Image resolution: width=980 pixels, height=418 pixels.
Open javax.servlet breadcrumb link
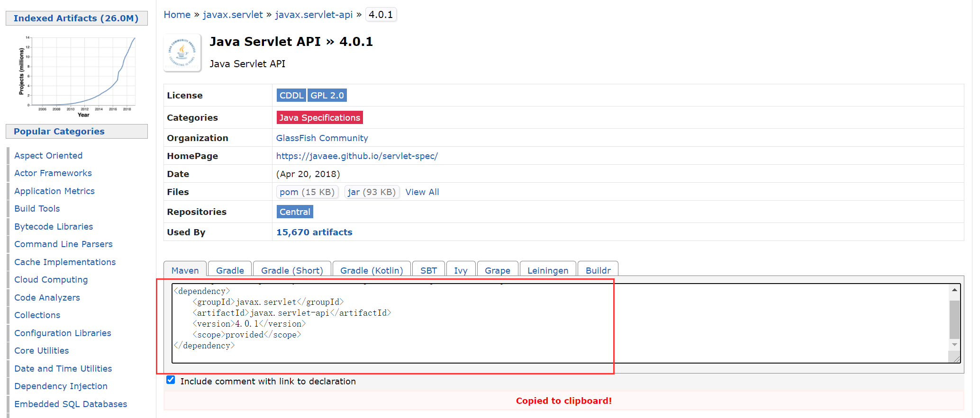pos(233,15)
